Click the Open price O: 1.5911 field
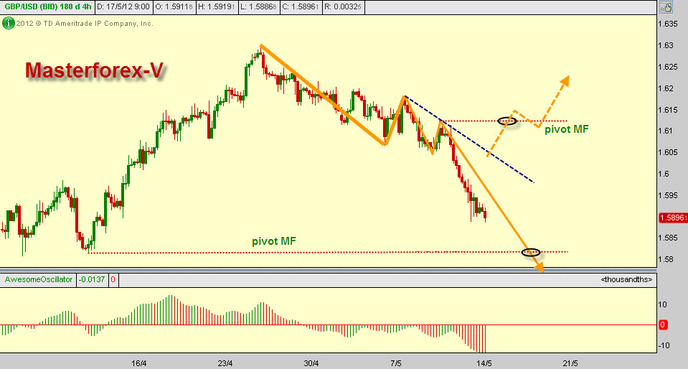Screen dimensions: 688x369 (174, 7)
